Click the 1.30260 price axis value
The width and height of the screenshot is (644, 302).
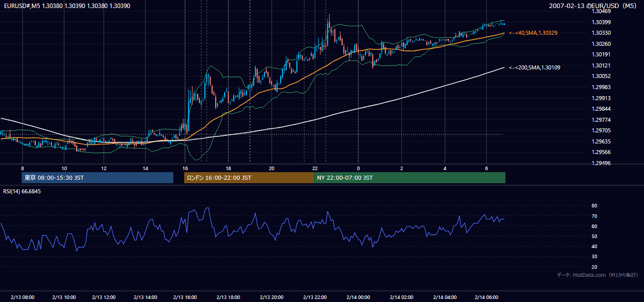coord(601,44)
